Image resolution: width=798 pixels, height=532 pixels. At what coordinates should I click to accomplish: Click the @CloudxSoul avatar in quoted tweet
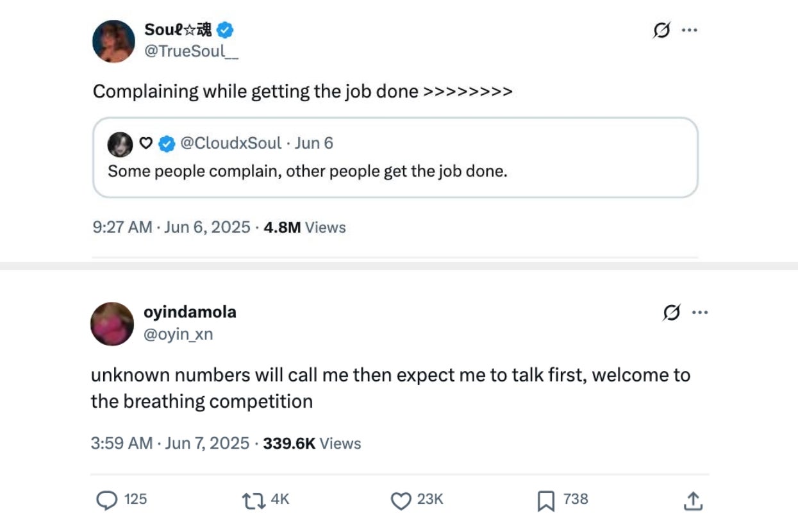(x=120, y=144)
